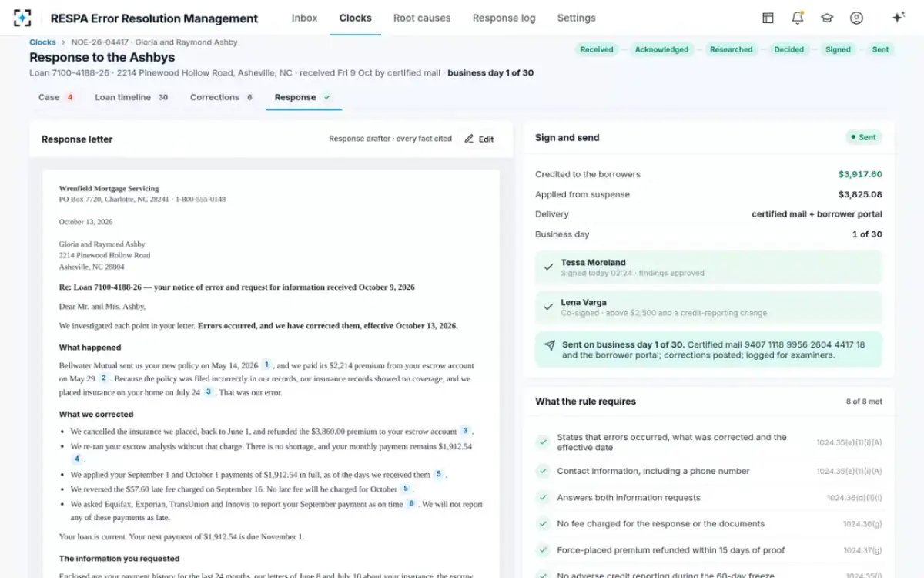Click rule citation 1024.36(d)(1)(i)

click(855, 498)
